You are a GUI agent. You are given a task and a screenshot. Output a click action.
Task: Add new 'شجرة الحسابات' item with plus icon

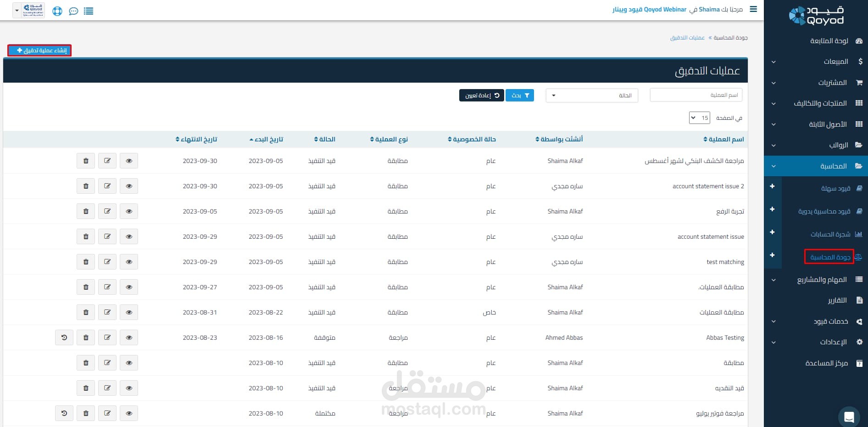pyautogui.click(x=772, y=232)
